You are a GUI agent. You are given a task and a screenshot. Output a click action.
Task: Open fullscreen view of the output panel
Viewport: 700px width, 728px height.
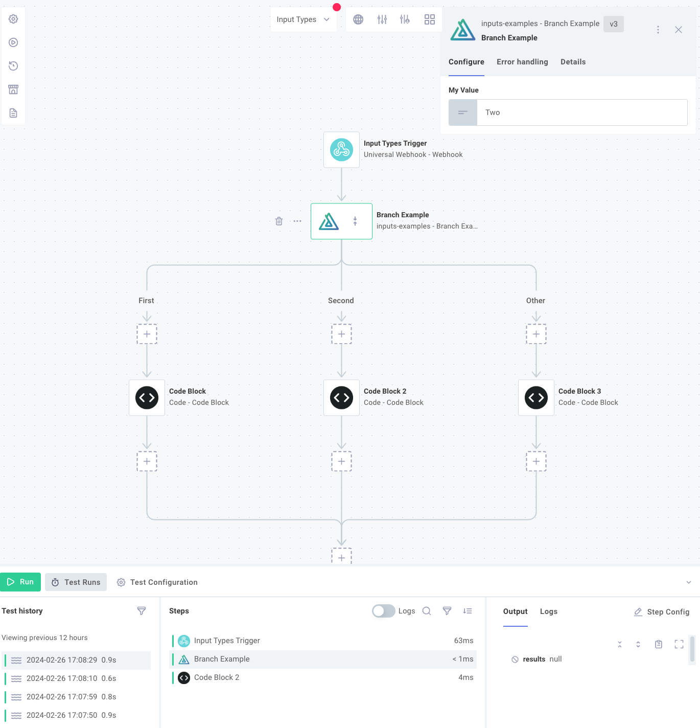[x=679, y=644]
